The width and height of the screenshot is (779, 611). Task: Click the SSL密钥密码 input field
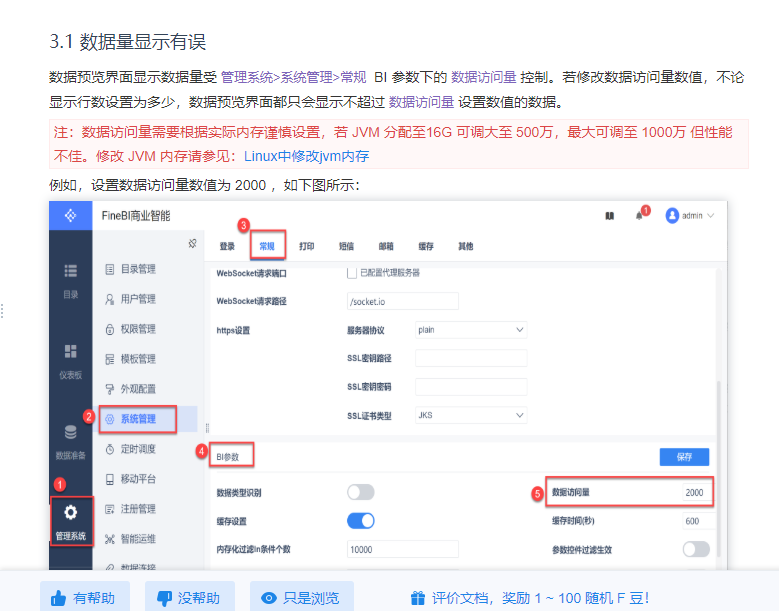[x=471, y=387]
